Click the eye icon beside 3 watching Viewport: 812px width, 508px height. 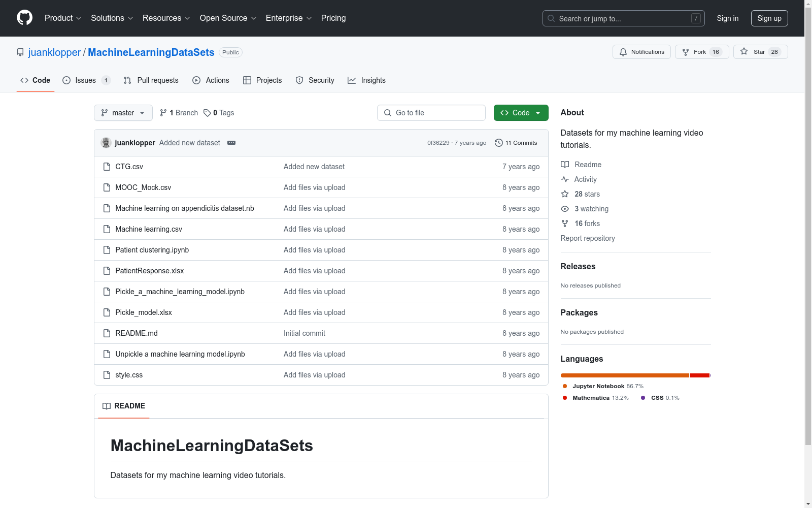[x=565, y=209]
